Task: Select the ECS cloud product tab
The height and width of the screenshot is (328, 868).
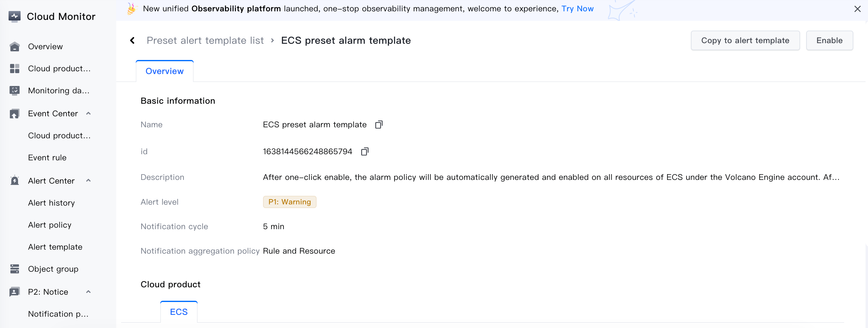Action: click(179, 312)
